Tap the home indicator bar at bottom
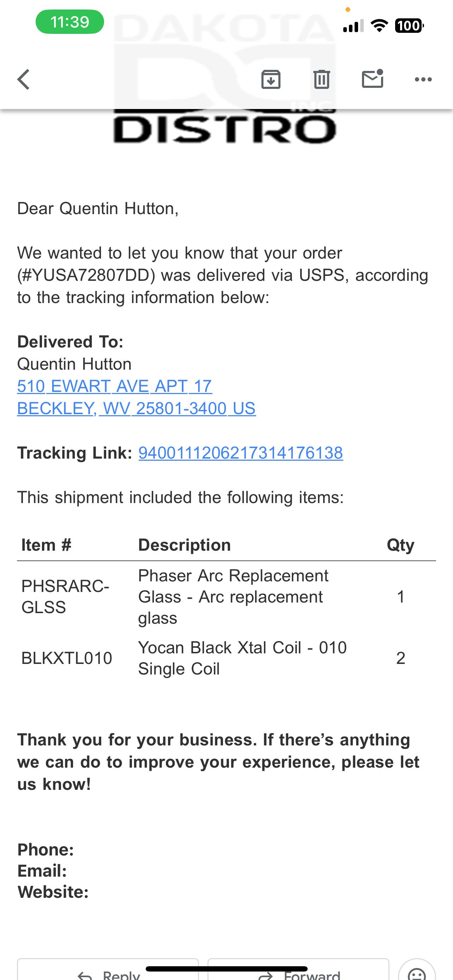 click(226, 969)
